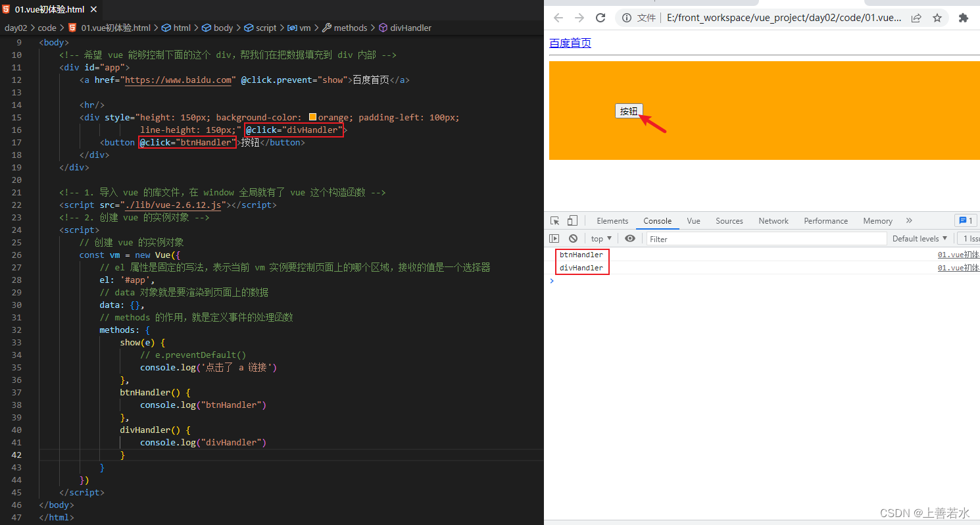Open site info icon in address bar

click(627, 18)
